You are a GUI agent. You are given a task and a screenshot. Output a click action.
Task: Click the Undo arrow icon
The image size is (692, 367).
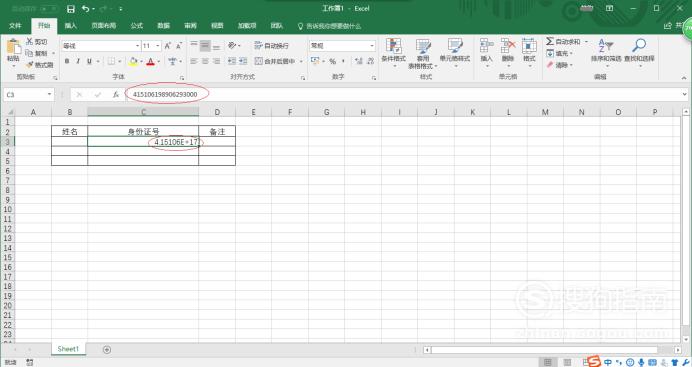tap(86, 9)
